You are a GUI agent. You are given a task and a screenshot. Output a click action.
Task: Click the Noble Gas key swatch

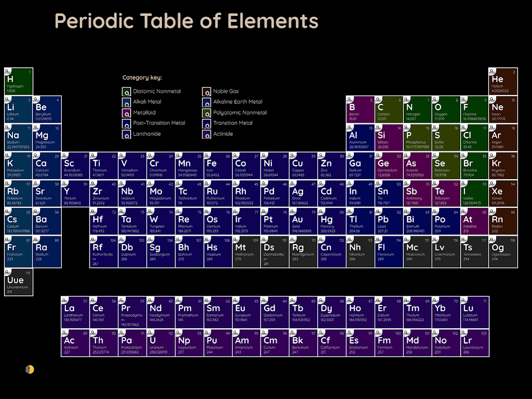click(x=206, y=92)
